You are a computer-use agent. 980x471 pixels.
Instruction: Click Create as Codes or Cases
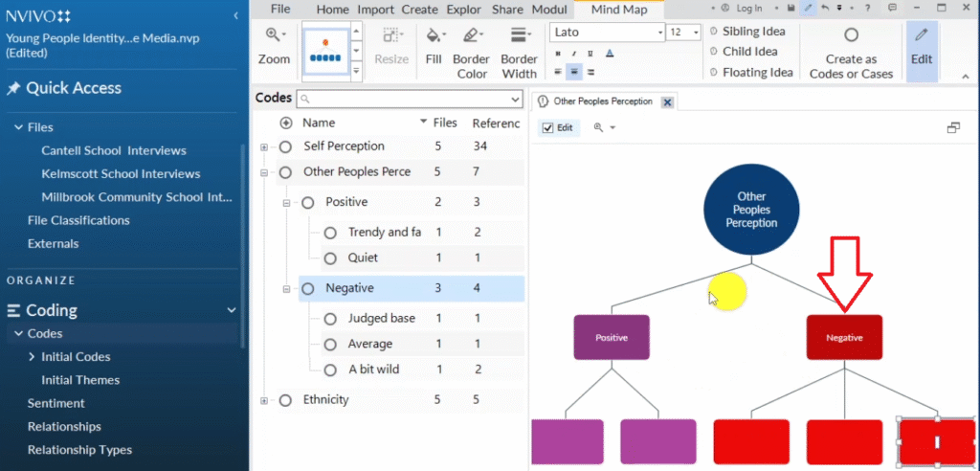click(x=851, y=53)
